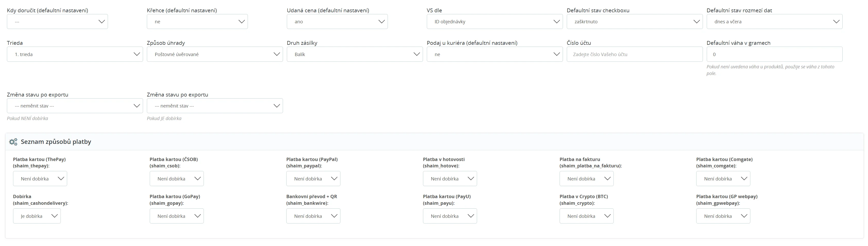Click the Číslo účtu input field
The width and height of the screenshot is (868, 246).
tap(634, 54)
